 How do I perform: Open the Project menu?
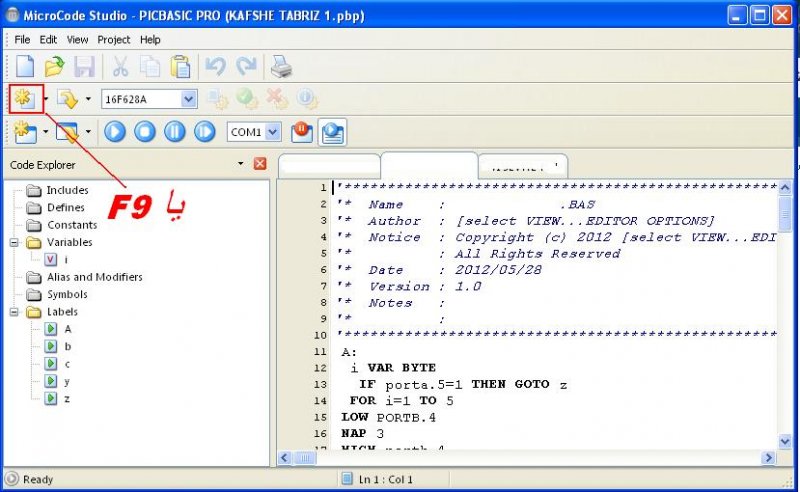pyautogui.click(x=114, y=39)
